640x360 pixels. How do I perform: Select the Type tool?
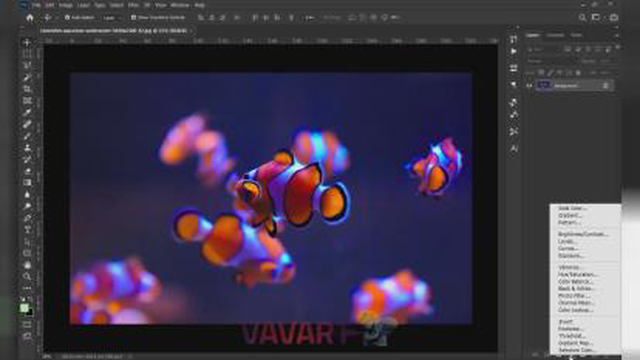click(x=27, y=230)
